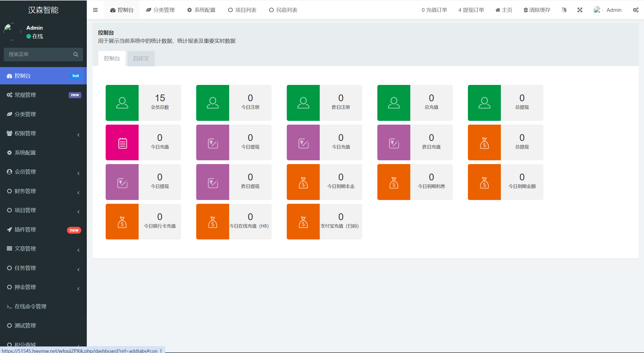Enter fullscreen using the expand icon
This screenshot has height=353, width=644.
tap(580, 10)
